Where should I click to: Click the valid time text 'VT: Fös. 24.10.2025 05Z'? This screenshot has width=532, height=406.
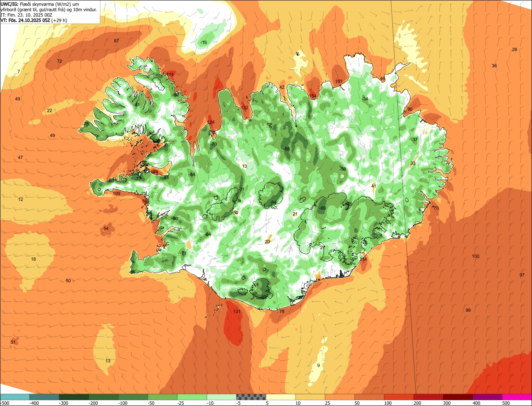tap(25, 20)
